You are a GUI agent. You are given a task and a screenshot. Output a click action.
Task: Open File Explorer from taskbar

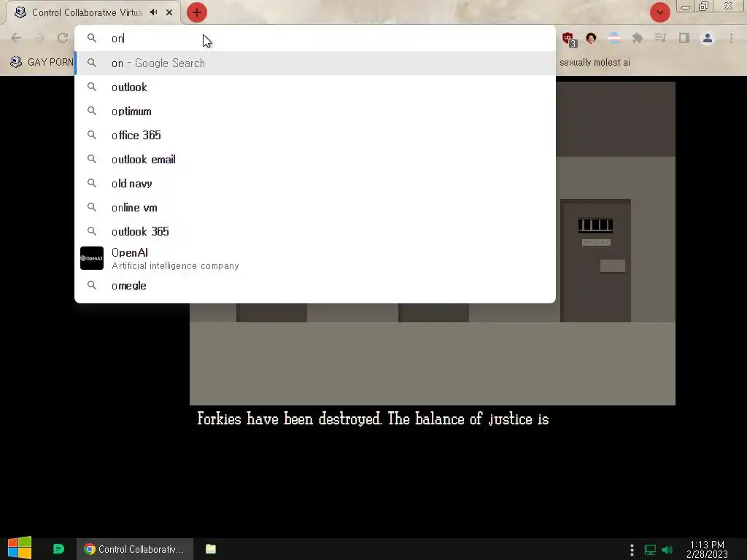click(211, 549)
